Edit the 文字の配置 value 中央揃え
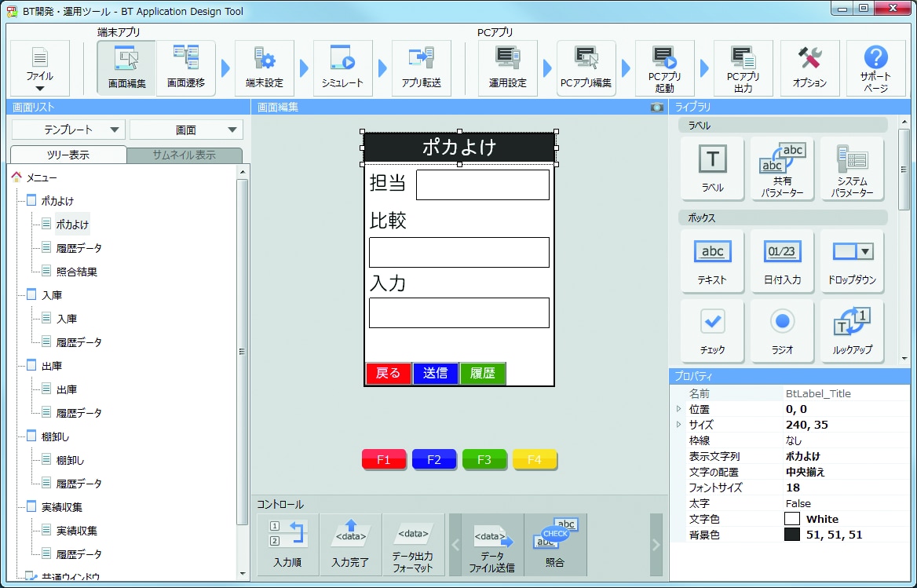 (x=847, y=472)
